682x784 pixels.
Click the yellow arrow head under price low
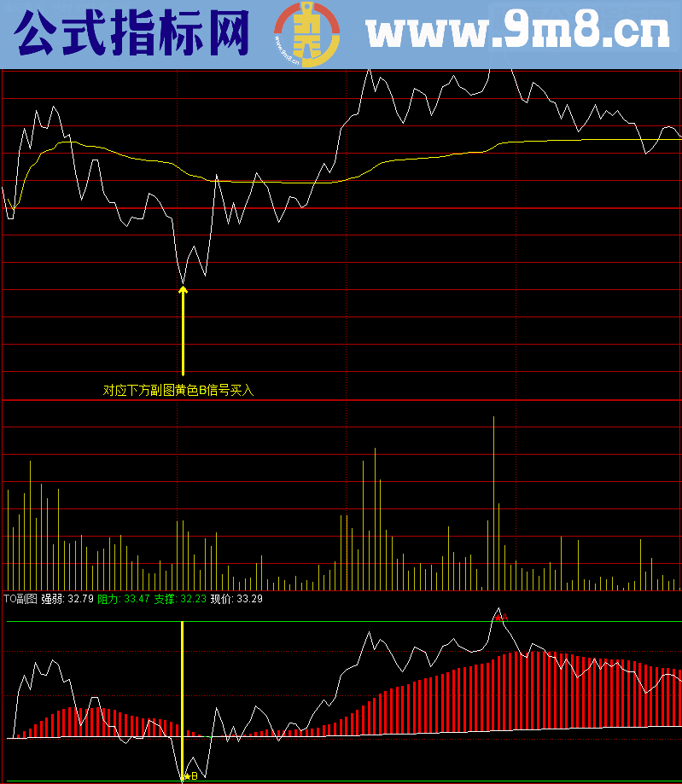pyautogui.click(x=183, y=291)
